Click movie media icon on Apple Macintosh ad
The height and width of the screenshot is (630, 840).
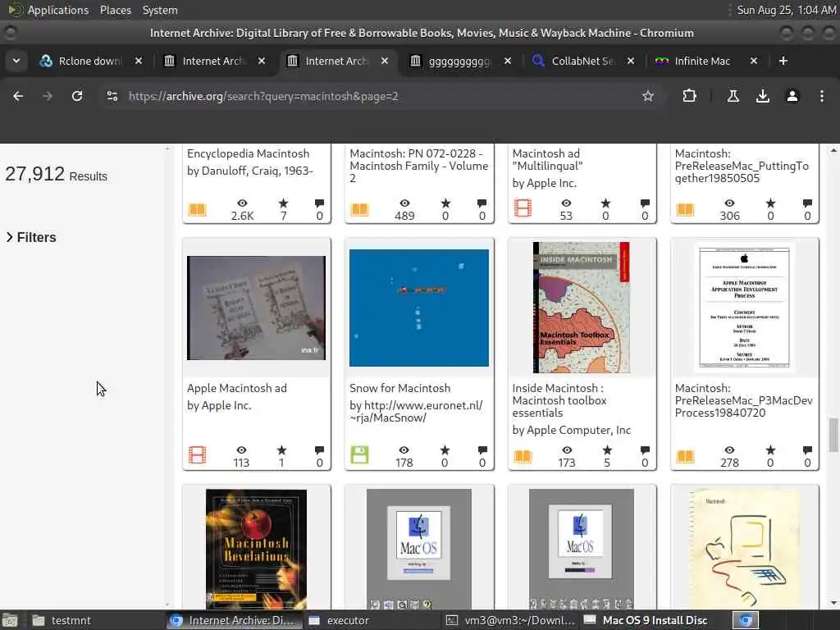coord(197,454)
